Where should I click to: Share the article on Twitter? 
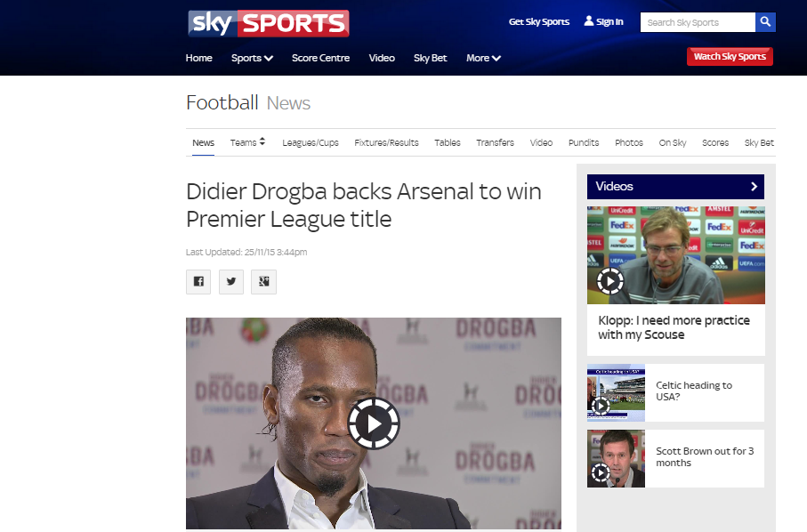coord(231,281)
